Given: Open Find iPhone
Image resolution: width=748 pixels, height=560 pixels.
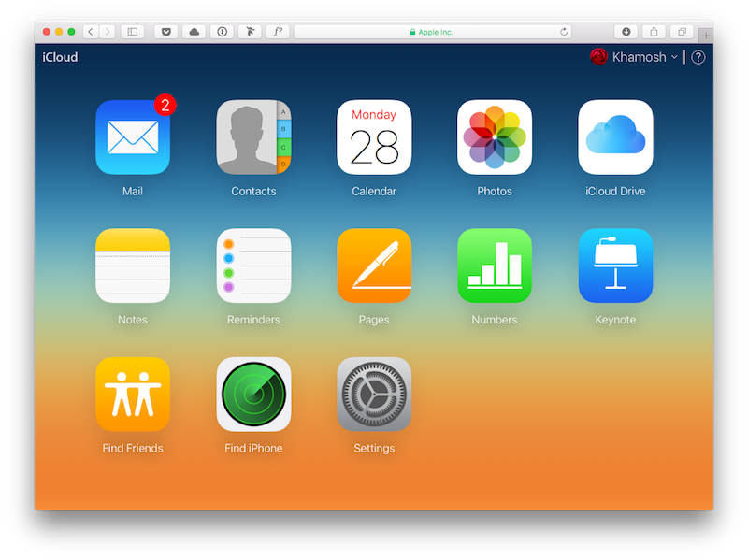Looking at the screenshot, I should click(x=253, y=394).
